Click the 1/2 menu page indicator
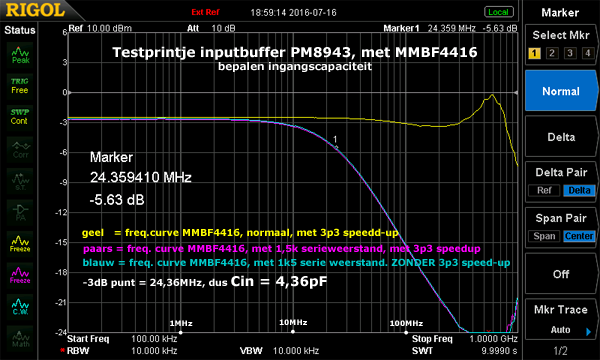The height and width of the screenshot is (360, 600). [x=561, y=350]
